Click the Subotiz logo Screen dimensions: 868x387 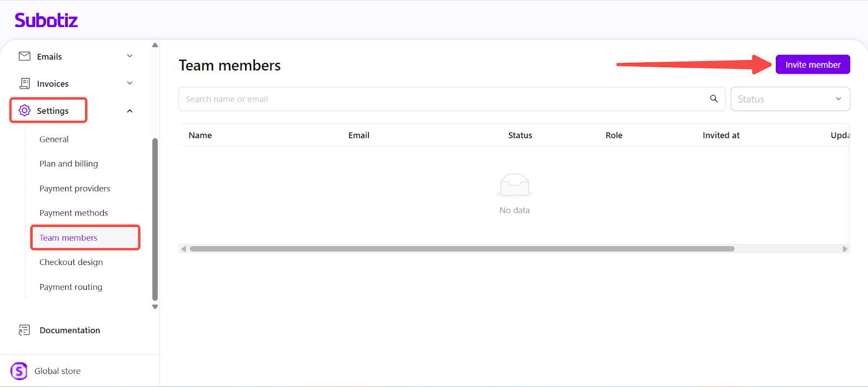coord(46,21)
